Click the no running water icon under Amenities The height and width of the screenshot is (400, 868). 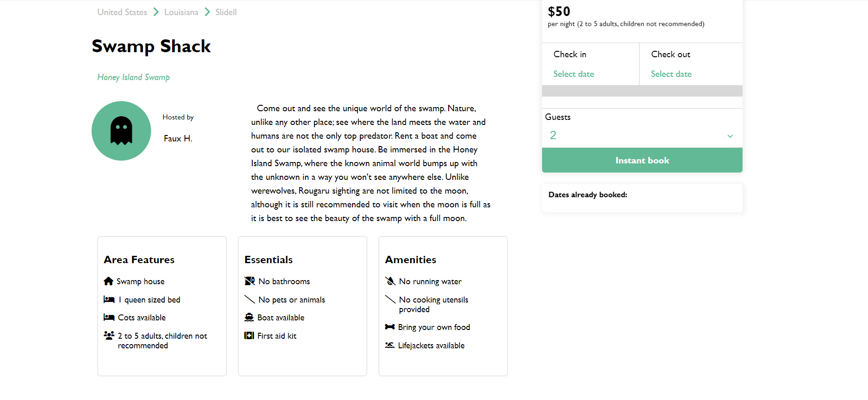tap(391, 281)
